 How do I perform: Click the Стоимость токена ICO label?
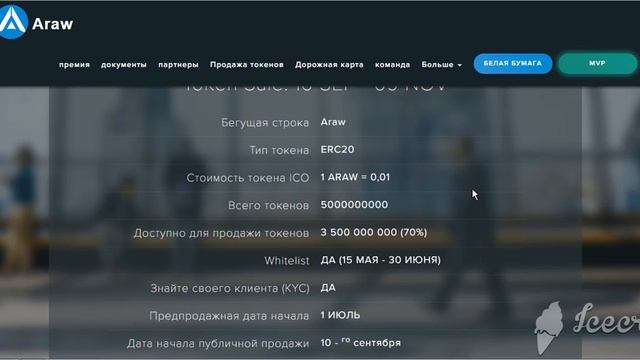point(248,178)
